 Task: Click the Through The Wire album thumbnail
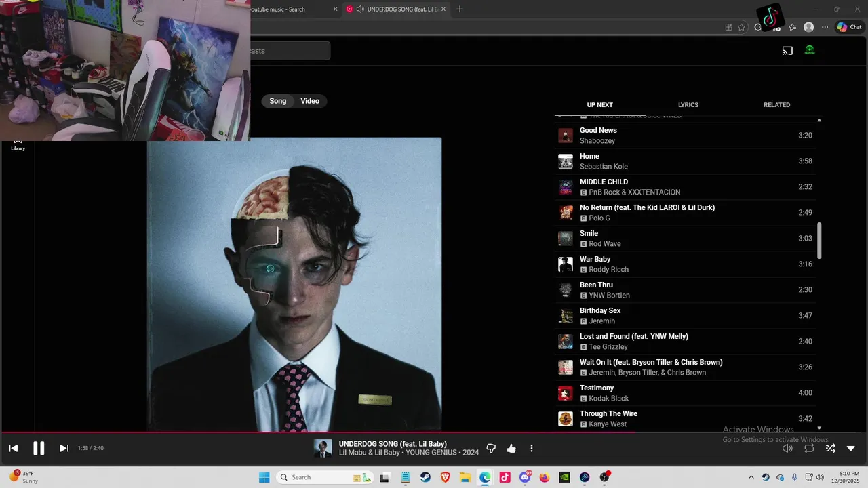(x=566, y=419)
